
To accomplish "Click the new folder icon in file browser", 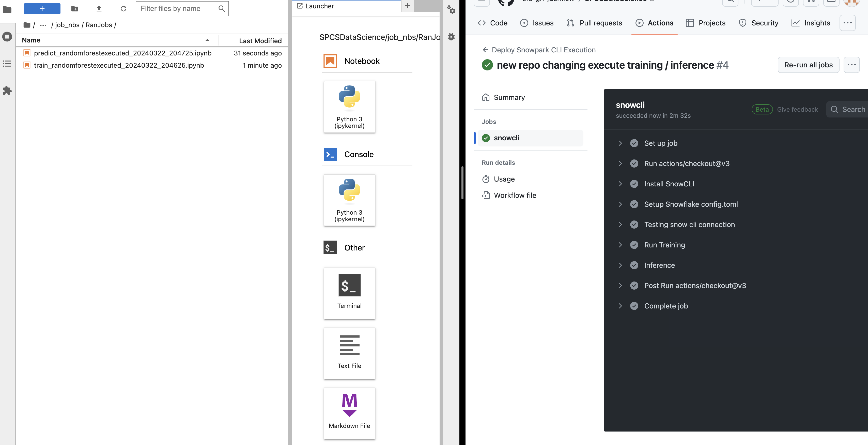I will point(75,8).
